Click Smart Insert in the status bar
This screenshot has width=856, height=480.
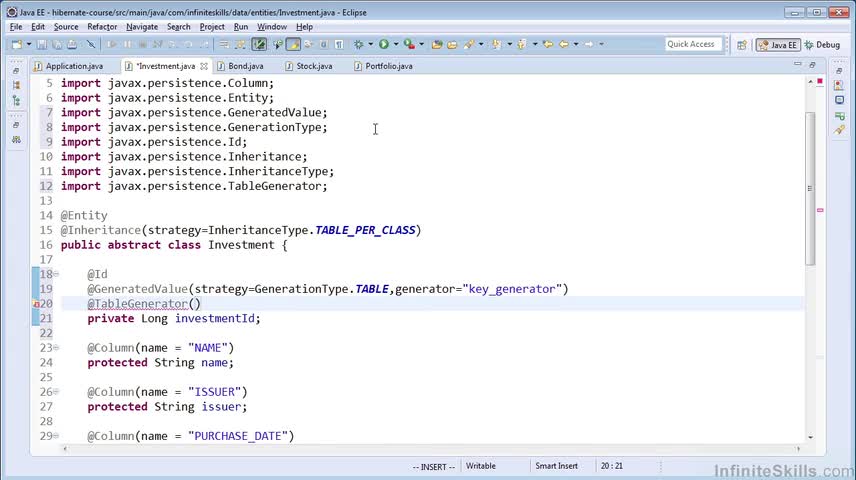(x=556, y=466)
